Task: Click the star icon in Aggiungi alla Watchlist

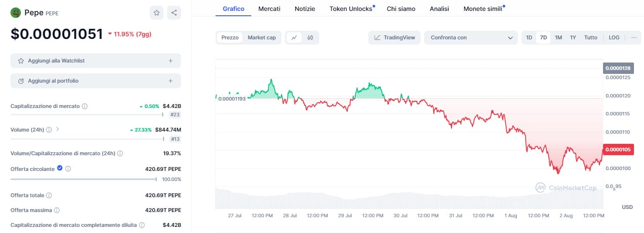Action: click(x=21, y=61)
